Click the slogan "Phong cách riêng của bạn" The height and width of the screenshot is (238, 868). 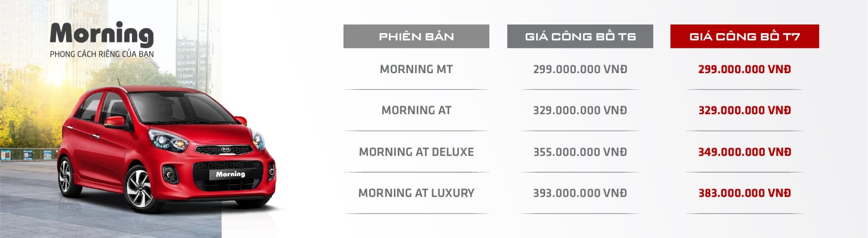point(102,54)
